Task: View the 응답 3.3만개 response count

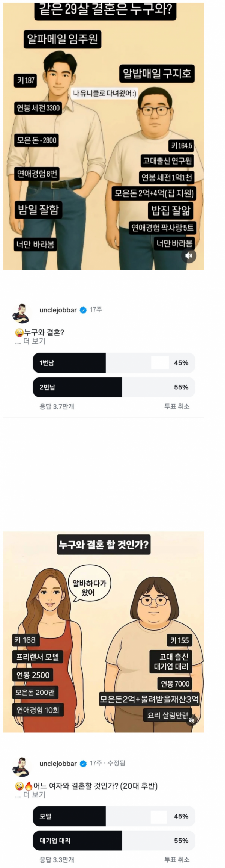Action: (57, 859)
